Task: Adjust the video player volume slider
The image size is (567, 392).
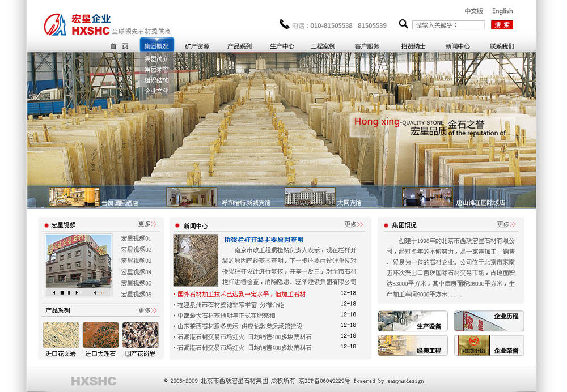Action: (x=103, y=293)
